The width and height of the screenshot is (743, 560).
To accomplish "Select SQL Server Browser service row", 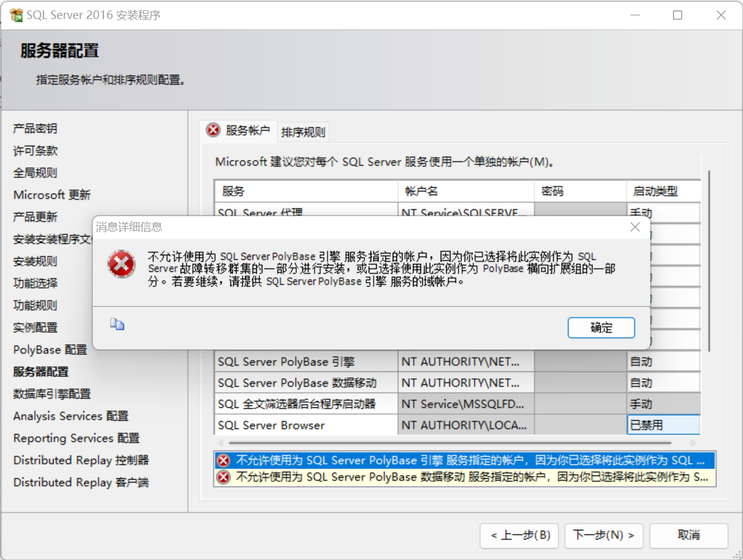I will tap(306, 425).
